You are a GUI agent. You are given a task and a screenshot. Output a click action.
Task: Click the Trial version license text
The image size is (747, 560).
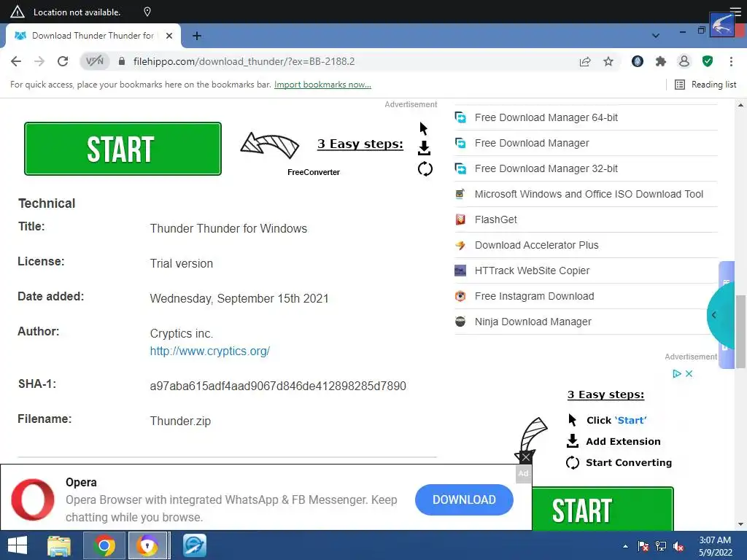click(181, 263)
